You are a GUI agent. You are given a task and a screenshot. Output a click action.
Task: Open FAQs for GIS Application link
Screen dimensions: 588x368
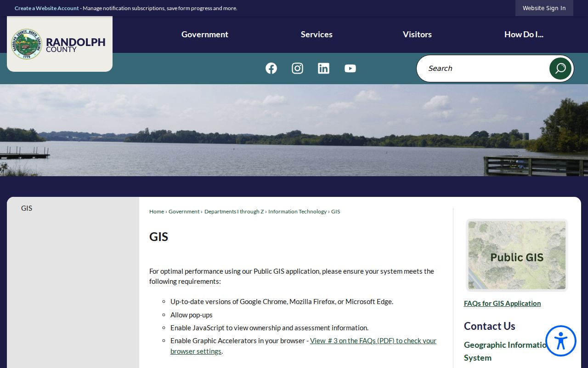(502, 304)
